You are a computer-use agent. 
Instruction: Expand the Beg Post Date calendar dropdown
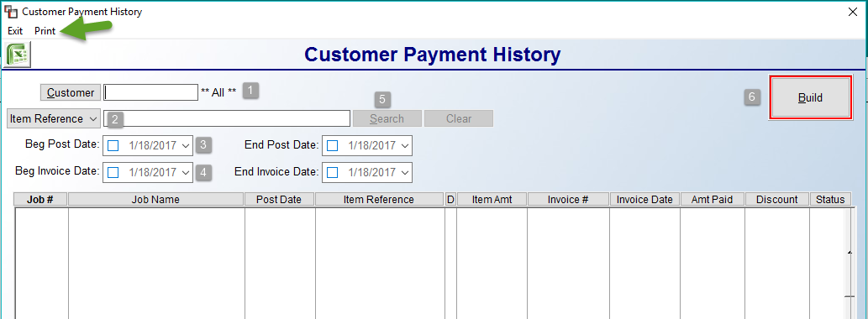tap(186, 146)
